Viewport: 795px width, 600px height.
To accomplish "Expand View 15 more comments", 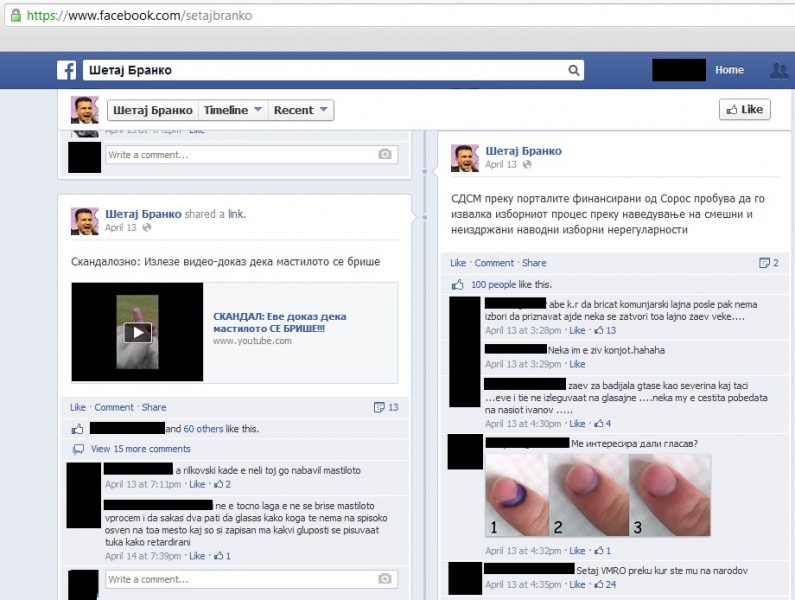I will [x=140, y=449].
